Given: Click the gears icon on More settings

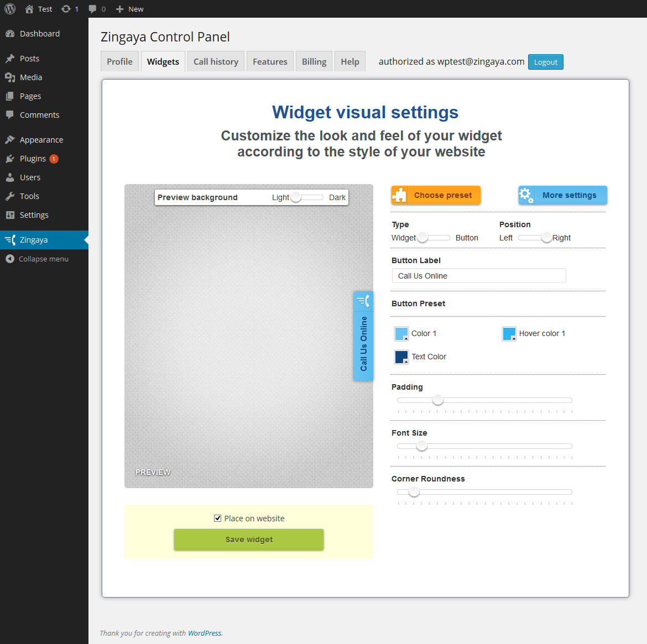Looking at the screenshot, I should point(526,195).
